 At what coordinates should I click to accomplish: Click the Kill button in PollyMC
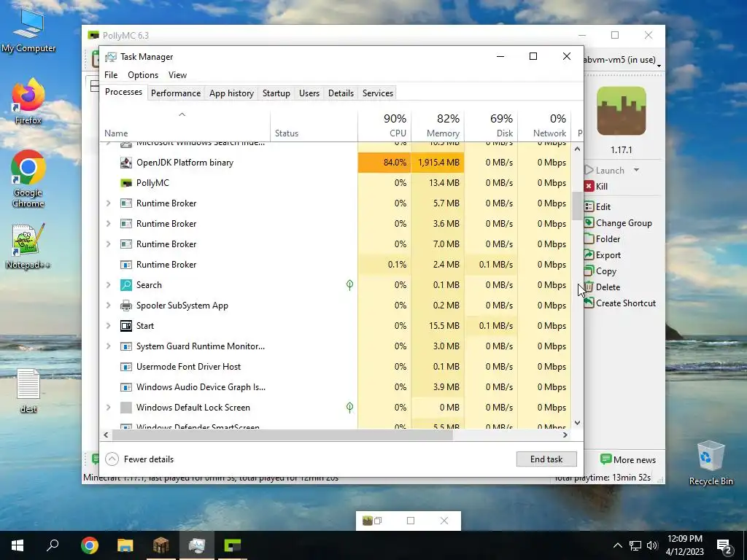tap(596, 186)
